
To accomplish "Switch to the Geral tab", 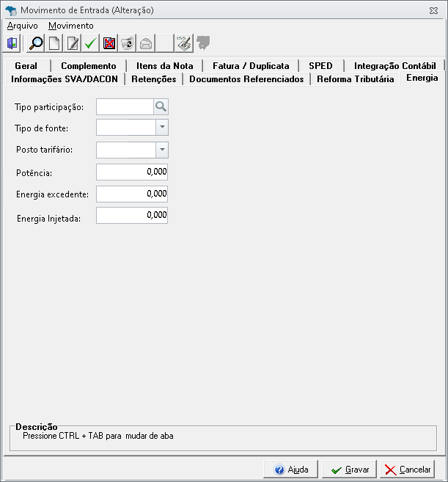I will pos(26,66).
